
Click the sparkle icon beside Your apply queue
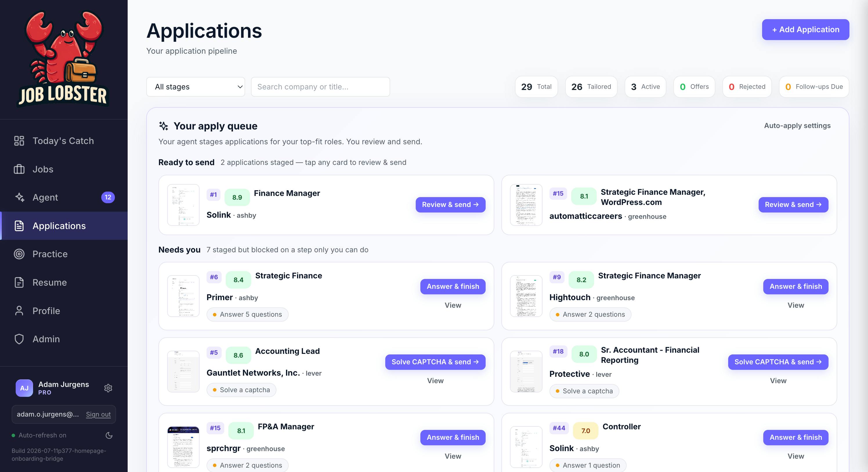[x=163, y=126]
